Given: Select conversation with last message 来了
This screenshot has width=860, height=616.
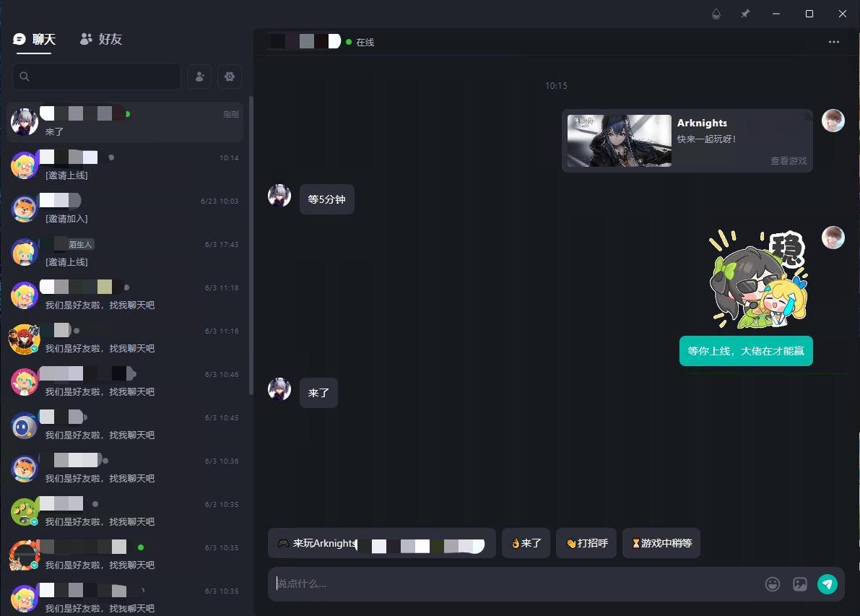Looking at the screenshot, I should pyautogui.click(x=125, y=122).
